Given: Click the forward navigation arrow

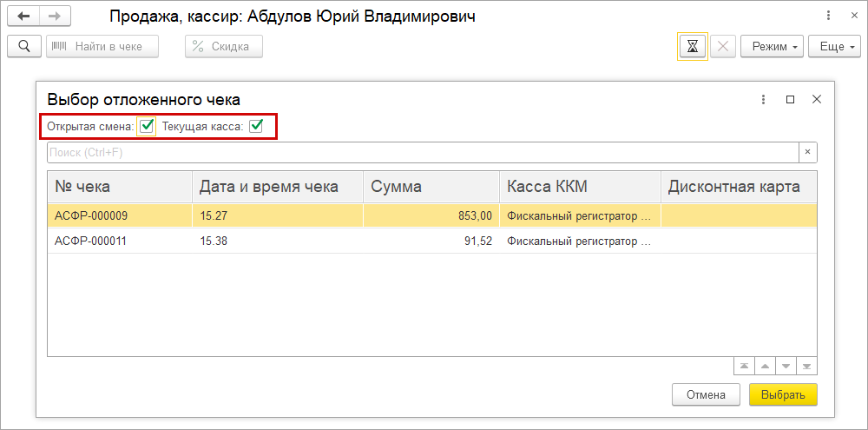Looking at the screenshot, I should pos(54,17).
